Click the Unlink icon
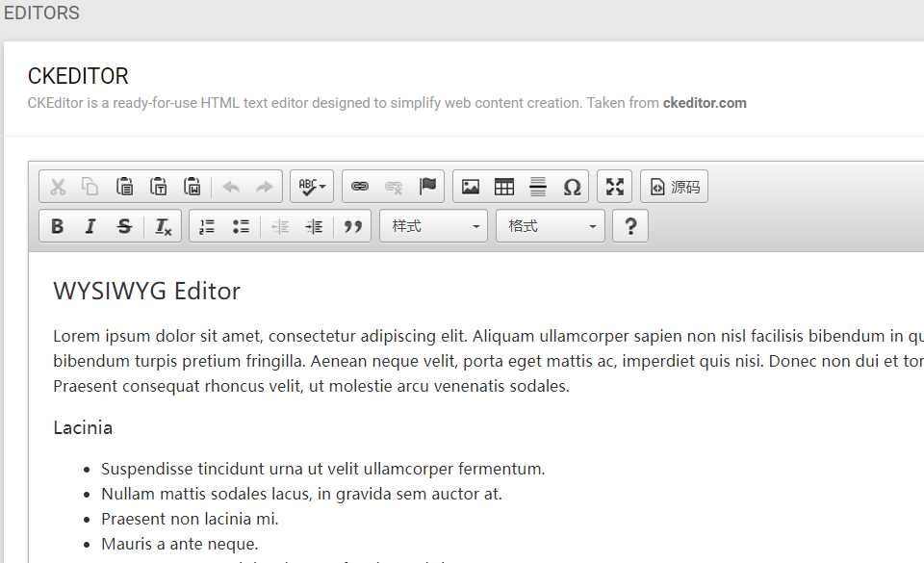The height and width of the screenshot is (563, 924). click(x=393, y=187)
